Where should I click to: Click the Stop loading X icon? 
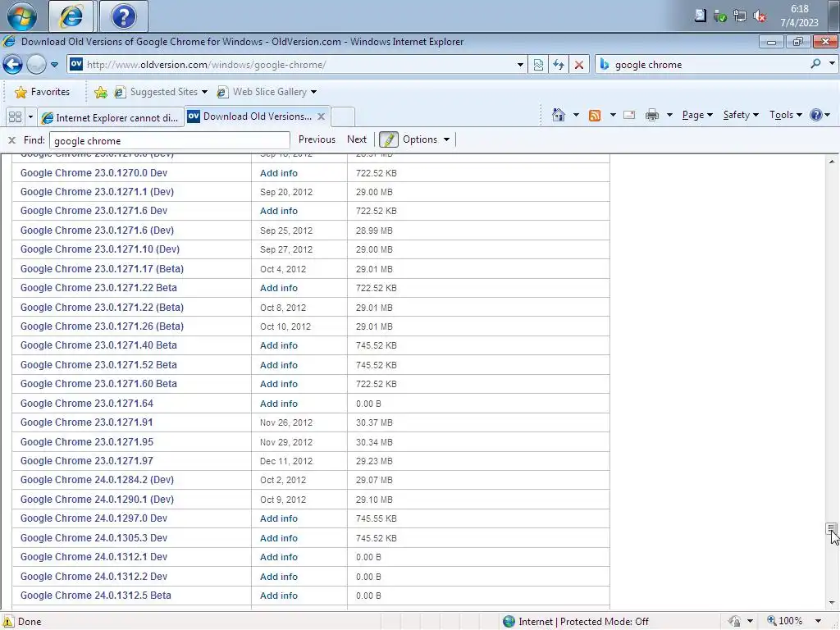tap(579, 65)
